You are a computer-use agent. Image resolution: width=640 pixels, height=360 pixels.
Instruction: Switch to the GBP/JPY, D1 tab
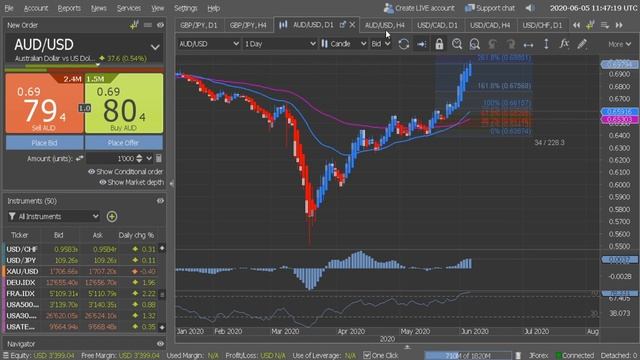click(x=199, y=25)
